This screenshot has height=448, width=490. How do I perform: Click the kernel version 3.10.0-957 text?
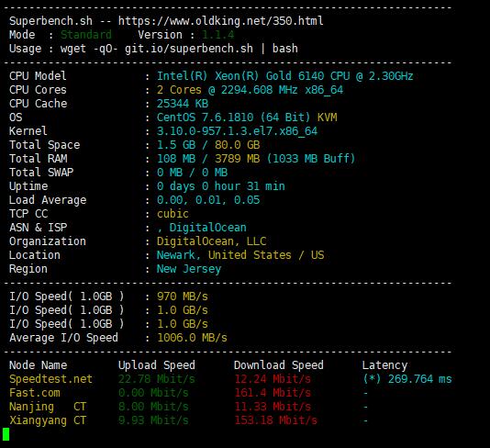(x=237, y=131)
